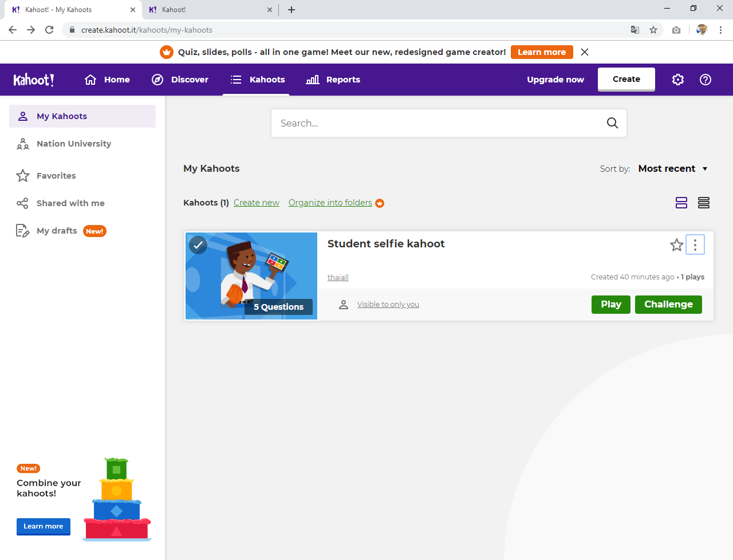
Task: Open the Student selfie kahoot thumbnail
Action: [x=251, y=276]
